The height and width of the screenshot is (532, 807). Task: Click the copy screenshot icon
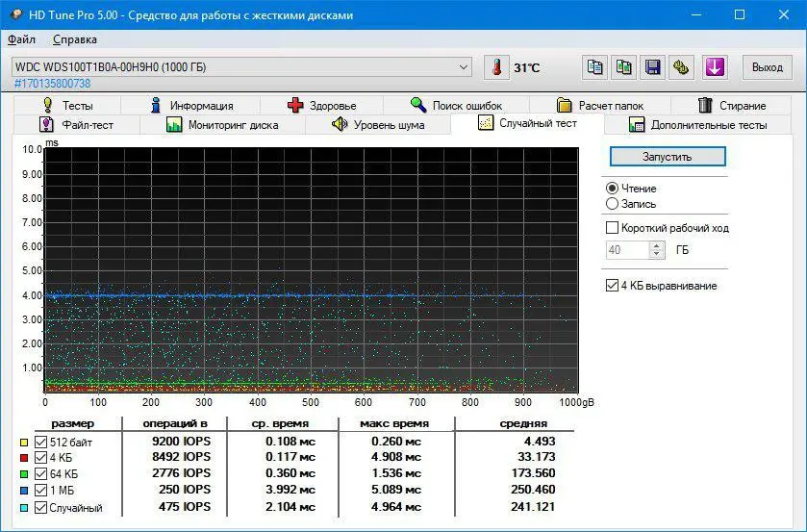coord(624,67)
